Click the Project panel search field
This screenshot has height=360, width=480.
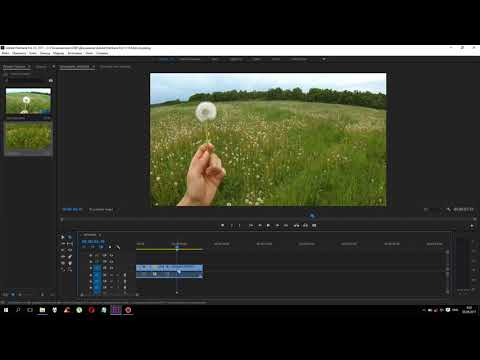pyautogui.click(x=26, y=80)
